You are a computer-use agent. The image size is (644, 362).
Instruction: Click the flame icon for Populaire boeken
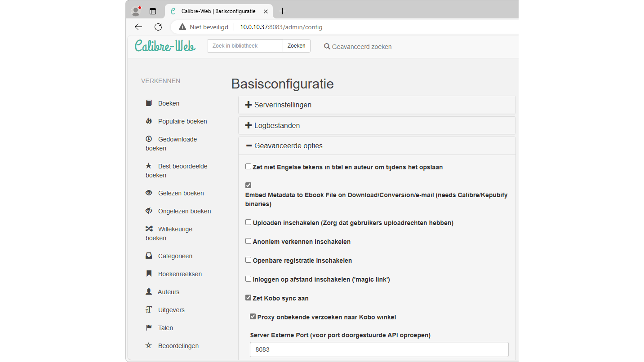pos(149,121)
